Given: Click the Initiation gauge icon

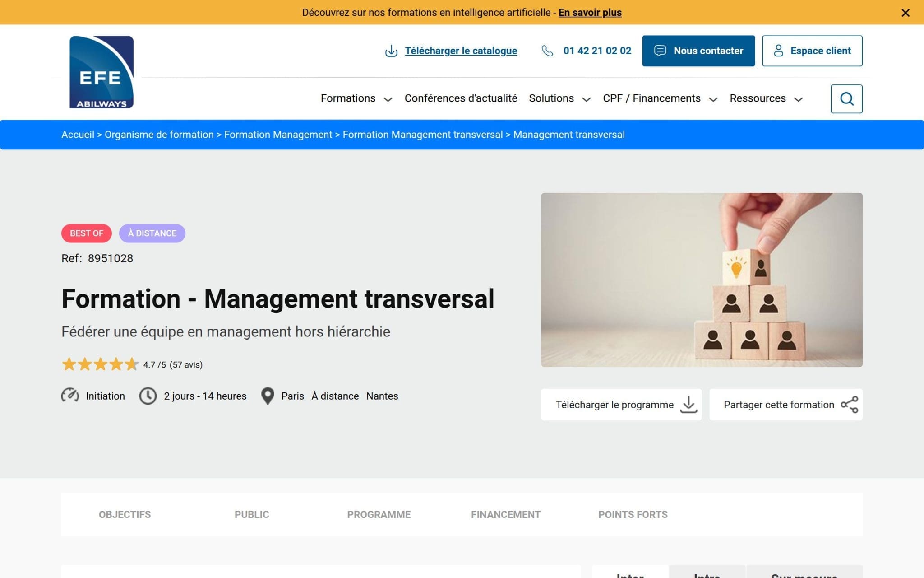Looking at the screenshot, I should click(70, 396).
